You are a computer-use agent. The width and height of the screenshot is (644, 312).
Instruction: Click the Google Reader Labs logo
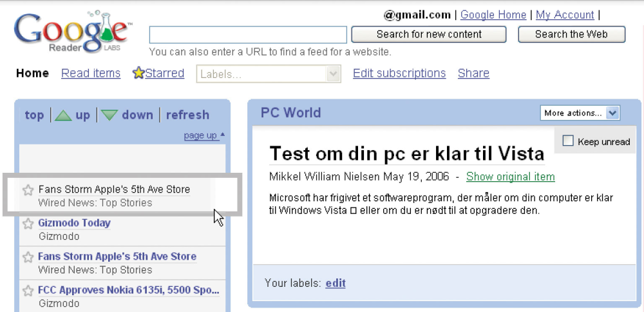(x=72, y=34)
